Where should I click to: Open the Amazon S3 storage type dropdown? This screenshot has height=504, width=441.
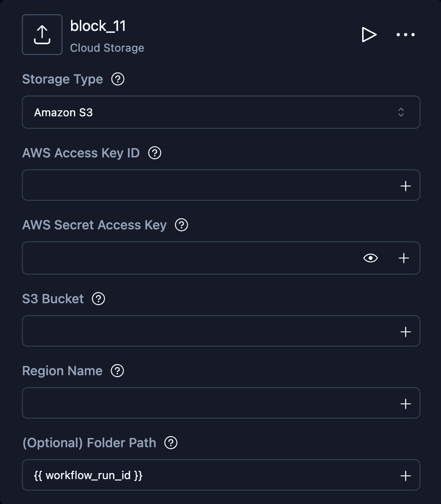[x=221, y=112]
